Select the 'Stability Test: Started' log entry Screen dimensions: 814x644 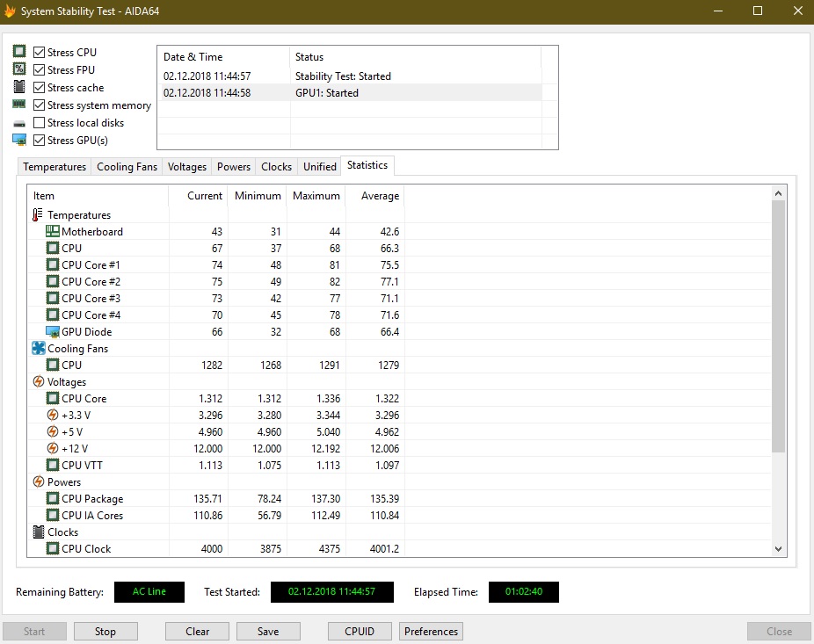coord(349,76)
